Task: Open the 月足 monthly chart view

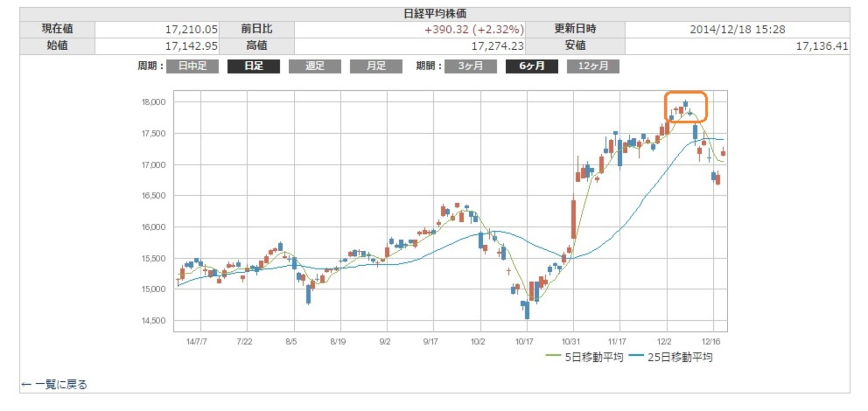Action: tap(376, 67)
